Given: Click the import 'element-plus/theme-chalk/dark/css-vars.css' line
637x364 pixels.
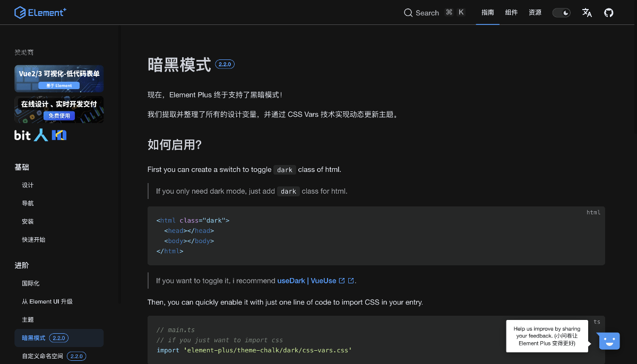Looking at the screenshot, I should pos(254,350).
